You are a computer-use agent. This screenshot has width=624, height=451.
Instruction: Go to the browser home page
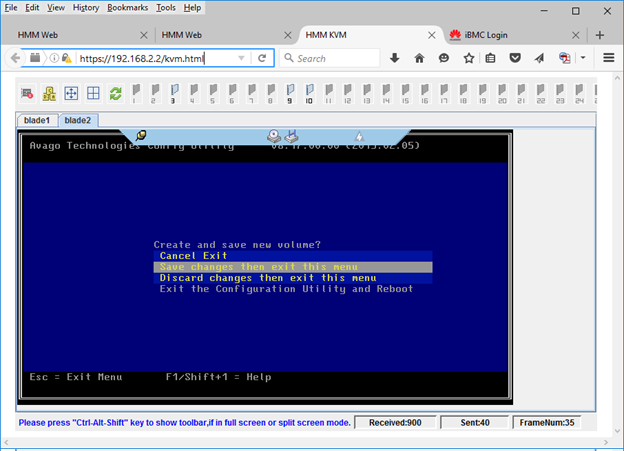(419, 58)
